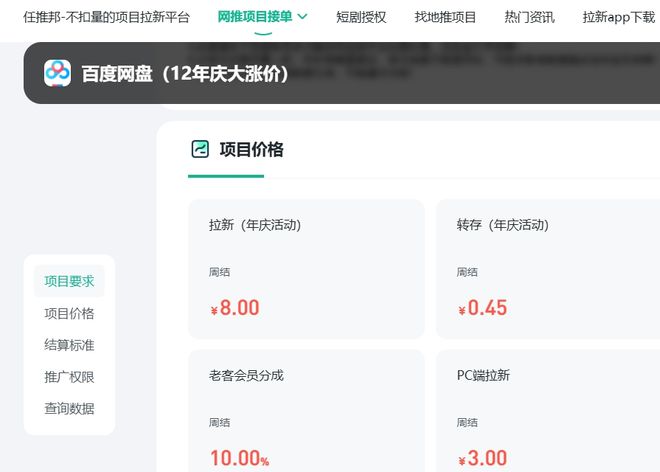Click the ¥0.45 price value

(482, 308)
